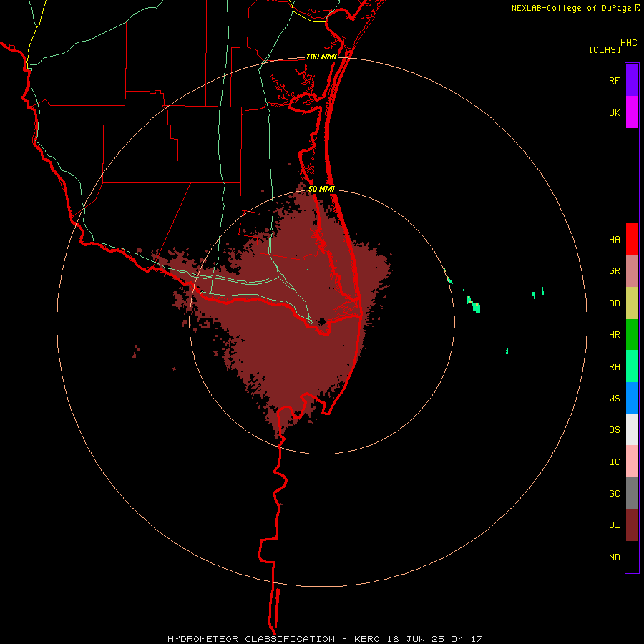The height and width of the screenshot is (644, 644).
Task: Click the DS legend label
Action: 614,430
